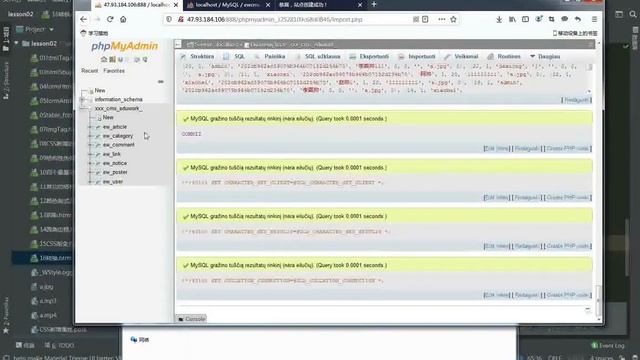Click Create PHP code under the COMMIT query
The width and height of the screenshot is (640, 360).
point(568,149)
